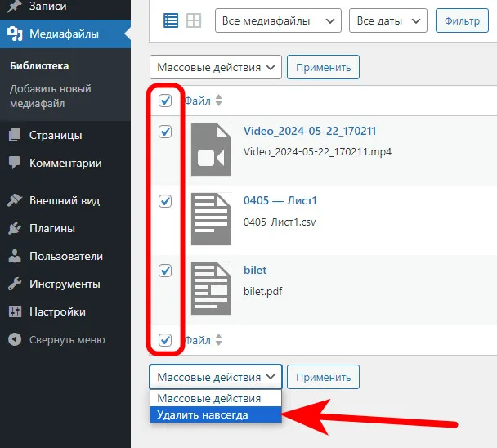Click the video file icon thumbnail

click(x=211, y=150)
